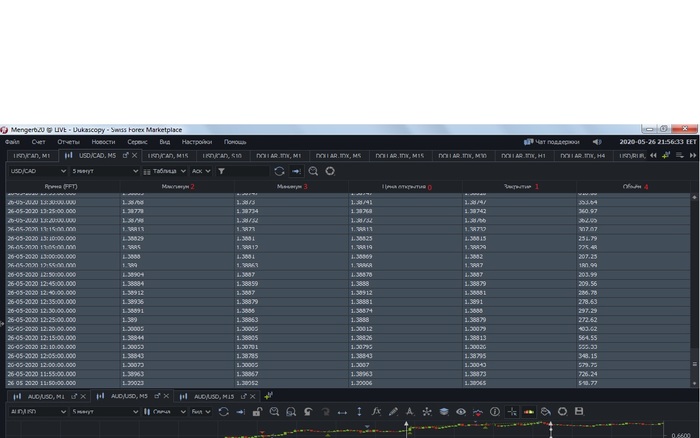
Task: Switch to USD/CAD, M15 tab
Action: (x=168, y=156)
